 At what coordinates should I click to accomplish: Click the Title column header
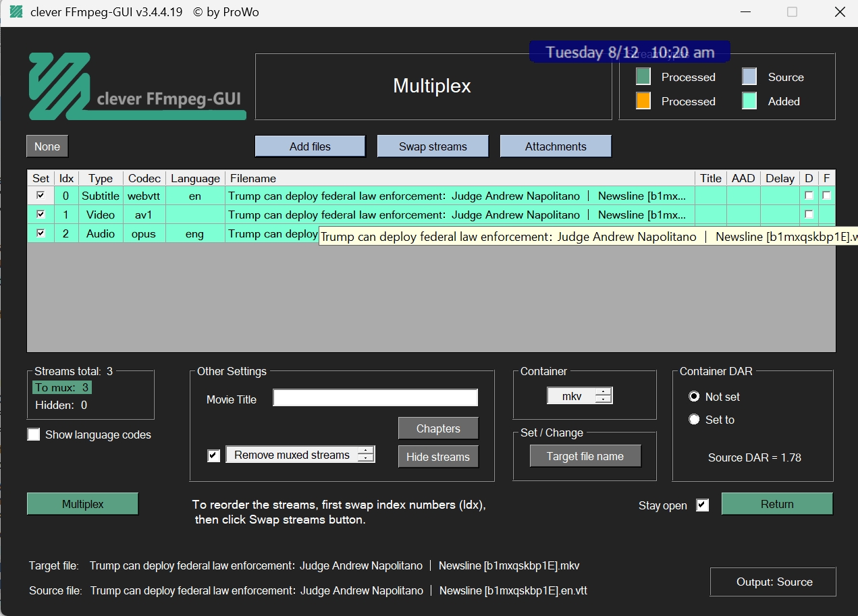(711, 178)
